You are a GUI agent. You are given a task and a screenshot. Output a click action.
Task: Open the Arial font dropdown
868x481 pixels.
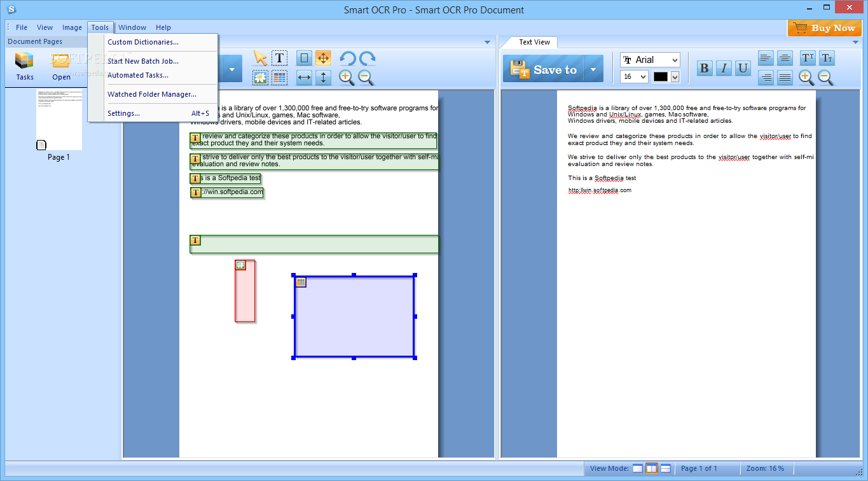[650, 60]
